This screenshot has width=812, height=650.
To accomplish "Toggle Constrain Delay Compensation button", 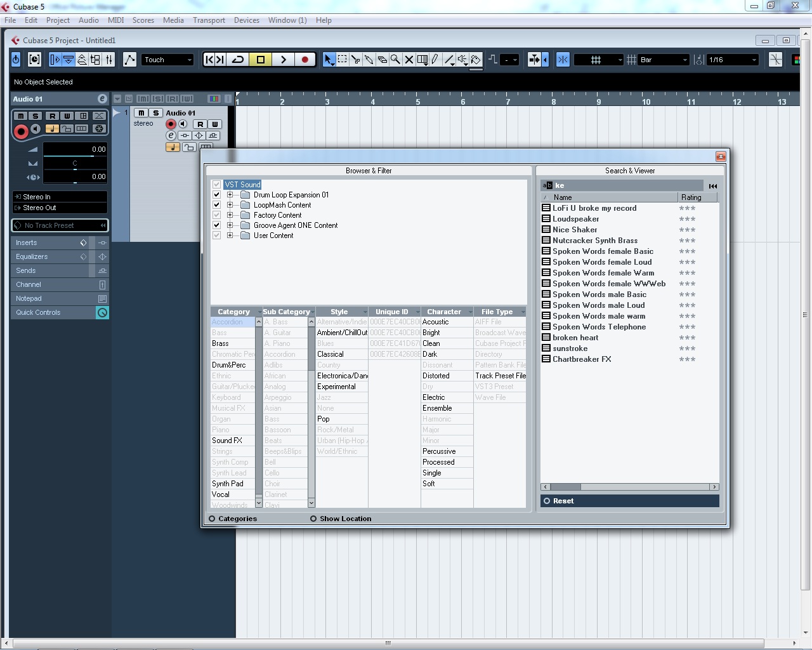I will [35, 60].
